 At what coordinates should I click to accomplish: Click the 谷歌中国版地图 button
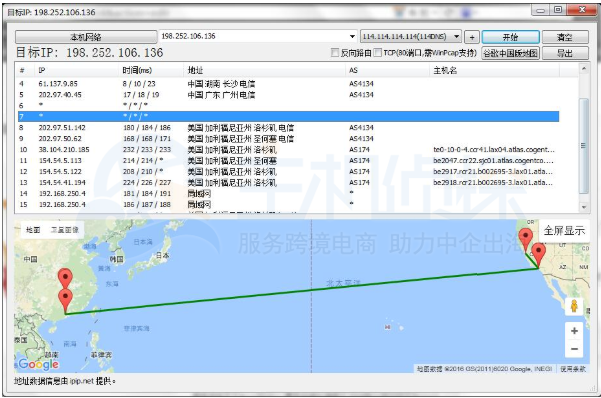(x=510, y=53)
